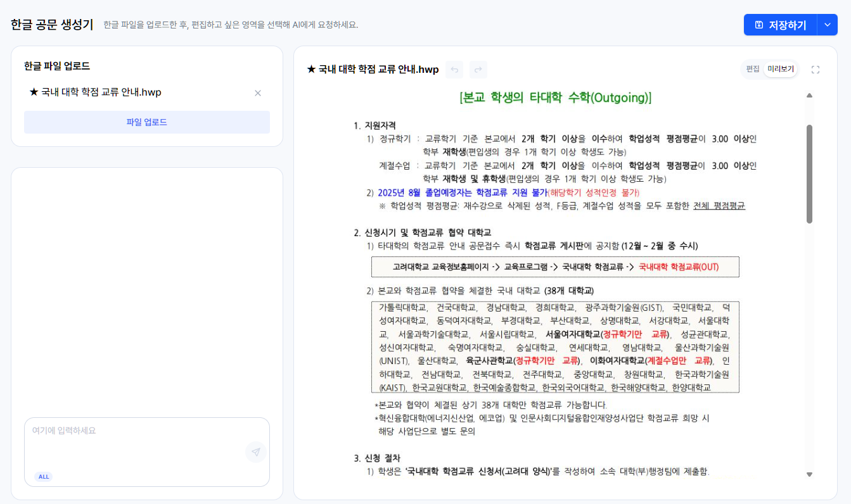This screenshot has width=851, height=504.
Task: Switch to 미리보기 mode
Action: 781,69
